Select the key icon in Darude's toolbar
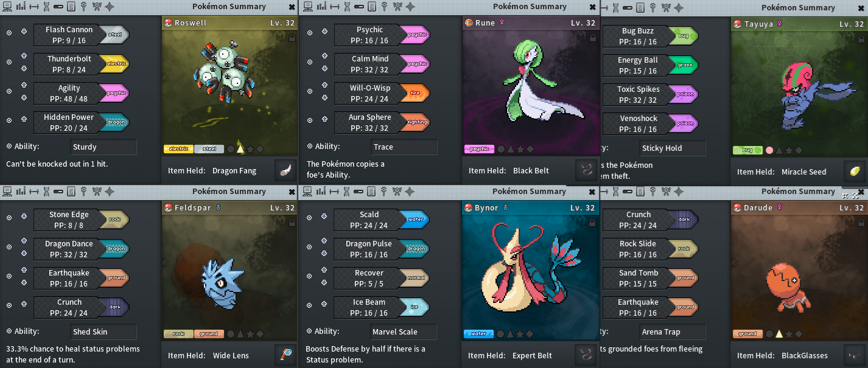The height and width of the screenshot is (368, 868). pyautogui.click(x=653, y=192)
